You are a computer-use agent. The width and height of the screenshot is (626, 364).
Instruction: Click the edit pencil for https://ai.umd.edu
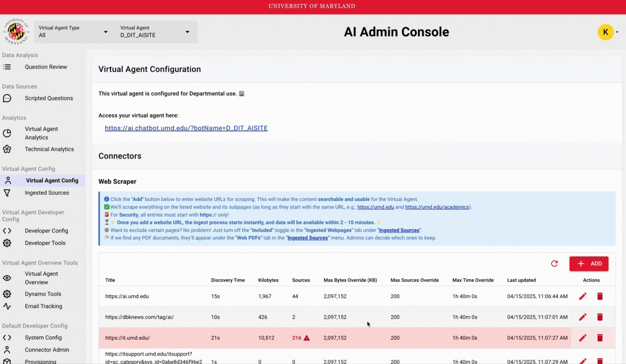coord(583,296)
